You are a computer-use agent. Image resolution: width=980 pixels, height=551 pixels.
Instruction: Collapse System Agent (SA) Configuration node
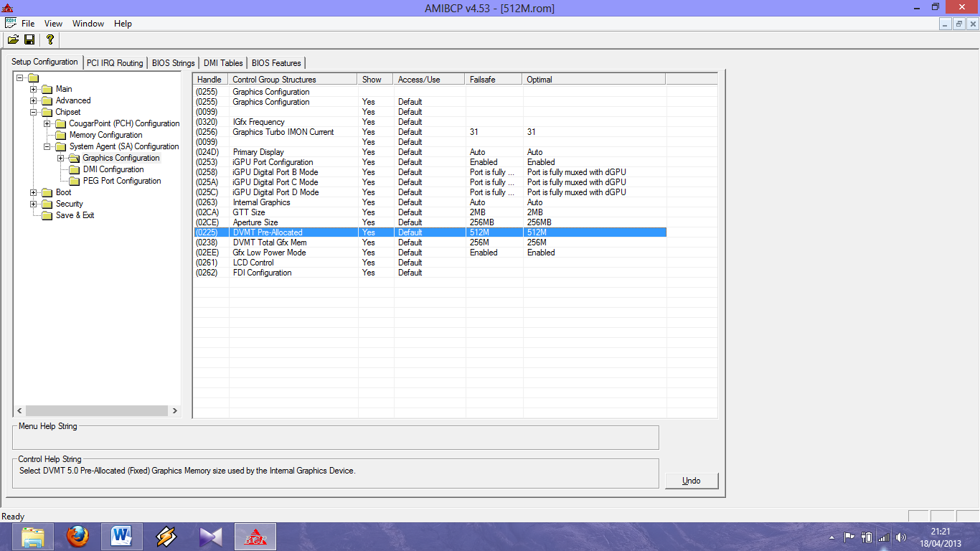click(47, 146)
